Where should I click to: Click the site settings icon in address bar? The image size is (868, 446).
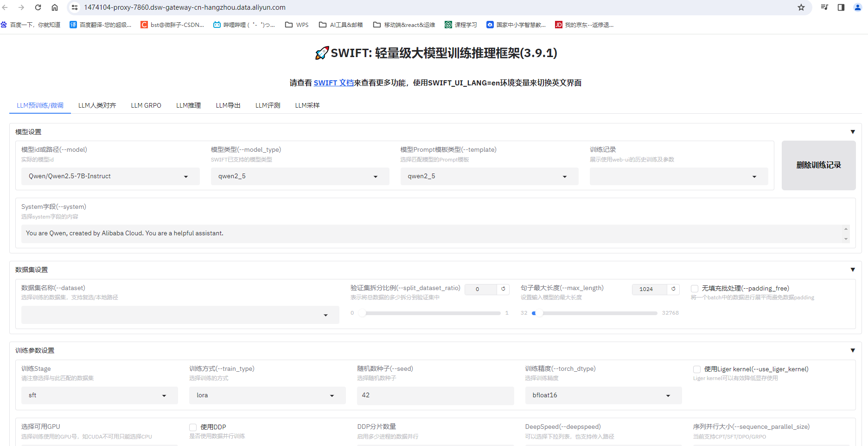coord(74,7)
